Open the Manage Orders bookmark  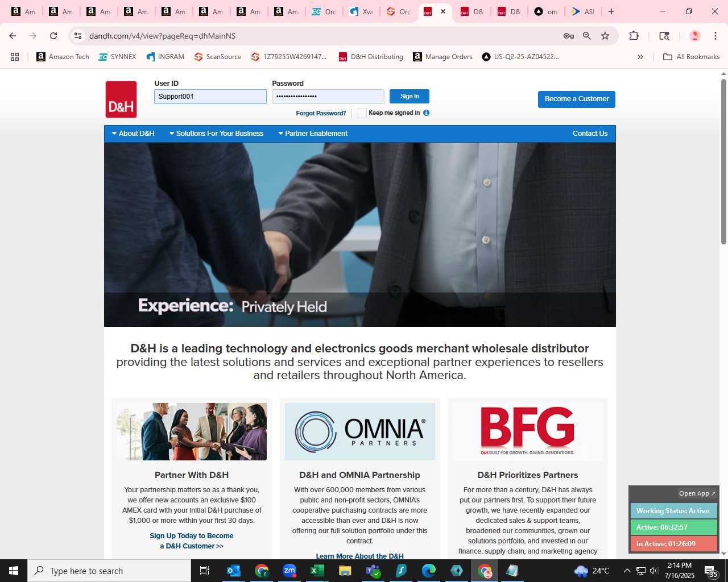pyautogui.click(x=443, y=57)
